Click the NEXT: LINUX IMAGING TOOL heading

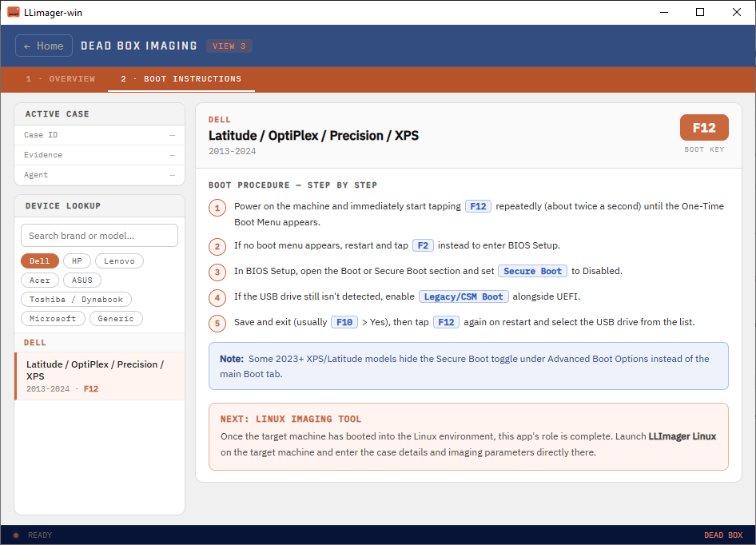click(291, 419)
